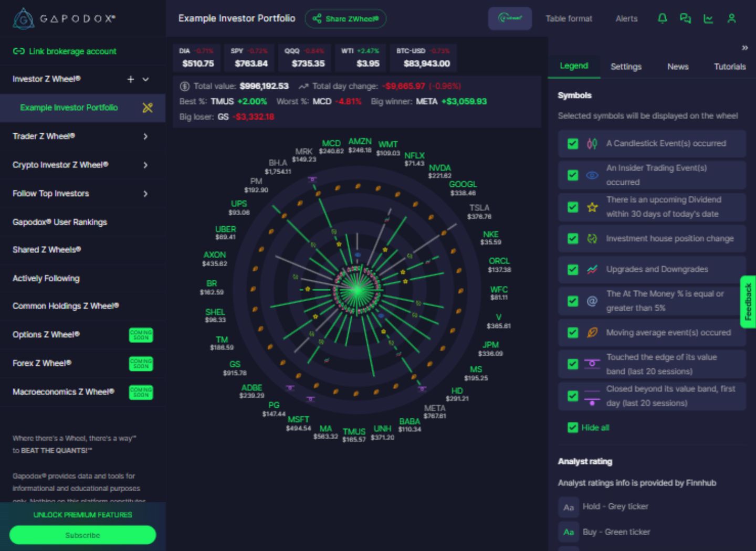The height and width of the screenshot is (551, 756).
Task: Click the investment house position change icon
Action: [x=592, y=239]
